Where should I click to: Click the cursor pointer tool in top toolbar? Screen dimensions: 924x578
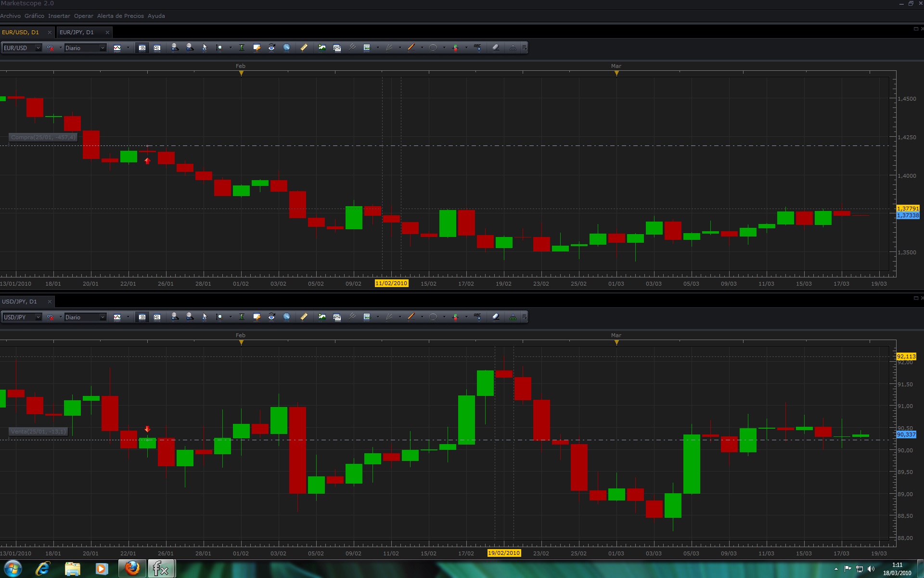click(204, 47)
